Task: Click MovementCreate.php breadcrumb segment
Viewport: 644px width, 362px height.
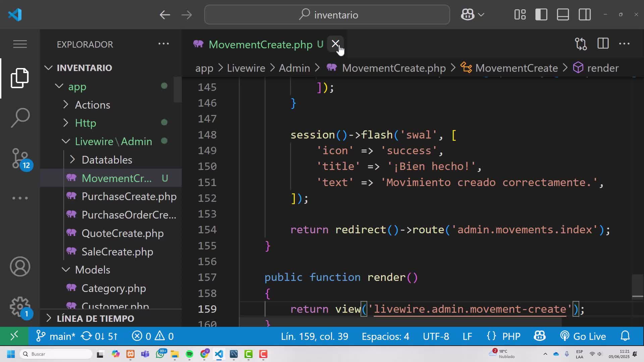Action: tap(386, 68)
